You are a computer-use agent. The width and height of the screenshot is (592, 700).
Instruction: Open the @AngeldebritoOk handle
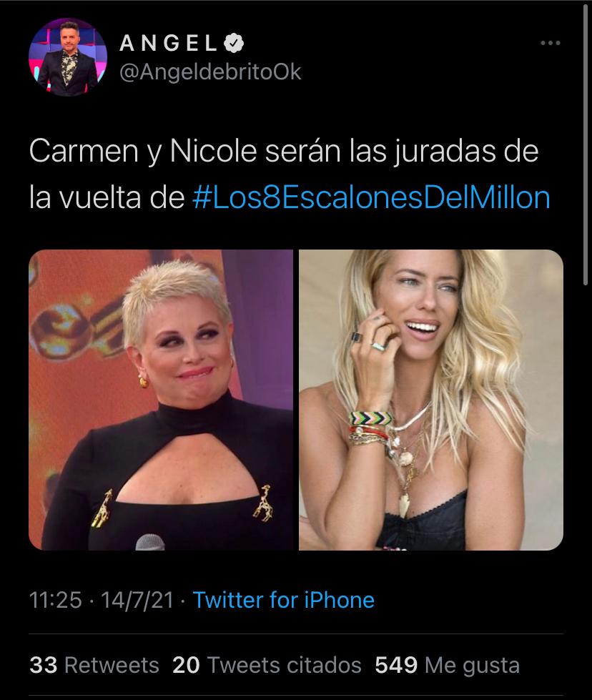click(x=210, y=72)
